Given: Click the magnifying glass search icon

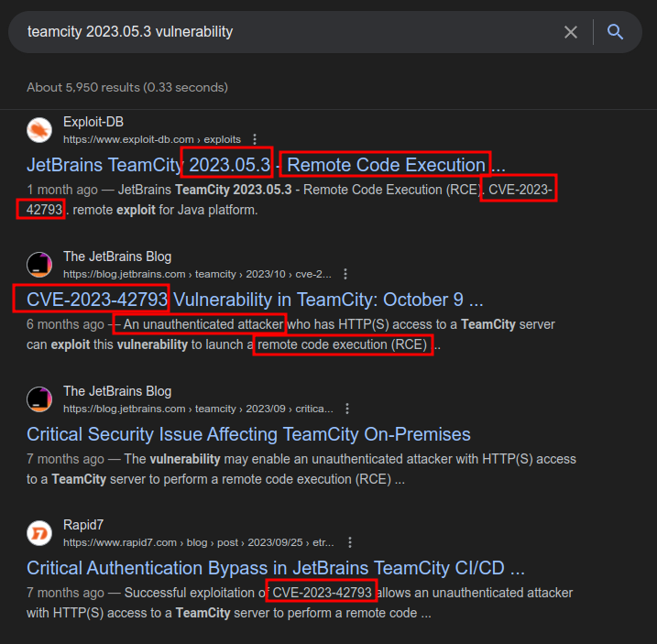Looking at the screenshot, I should (x=616, y=32).
